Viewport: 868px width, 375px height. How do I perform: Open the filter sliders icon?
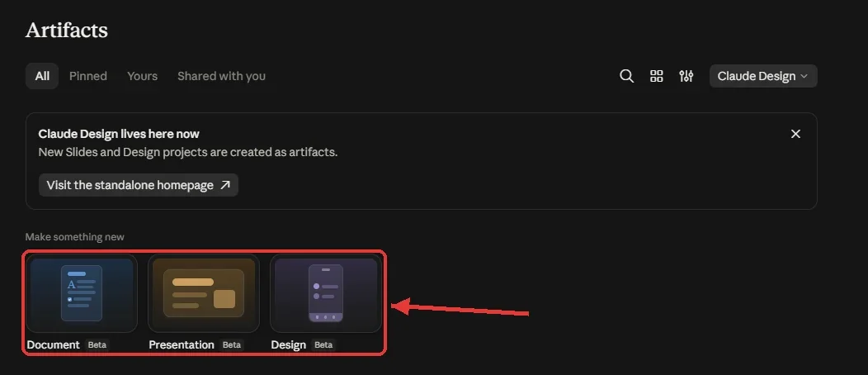(x=686, y=77)
